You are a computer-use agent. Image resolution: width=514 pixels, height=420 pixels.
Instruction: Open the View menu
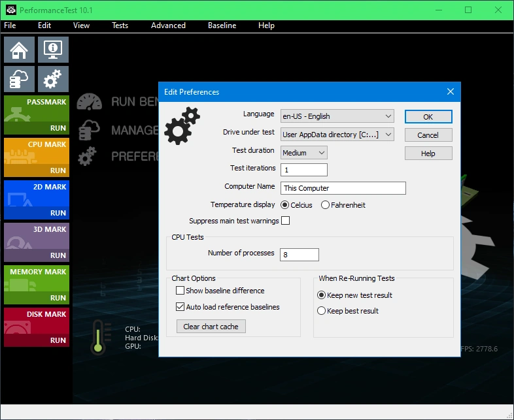click(81, 25)
